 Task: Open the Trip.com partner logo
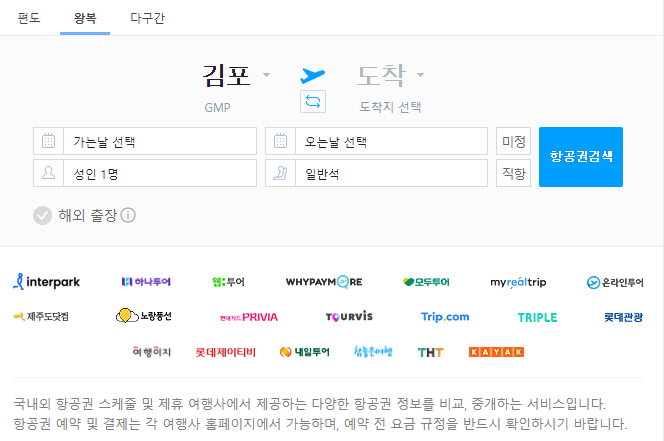pos(445,317)
